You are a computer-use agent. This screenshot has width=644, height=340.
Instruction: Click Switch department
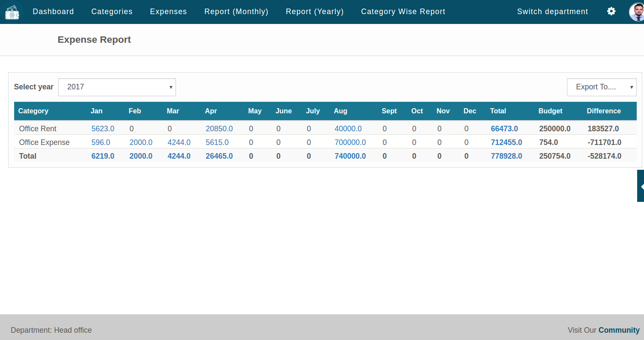click(552, 12)
